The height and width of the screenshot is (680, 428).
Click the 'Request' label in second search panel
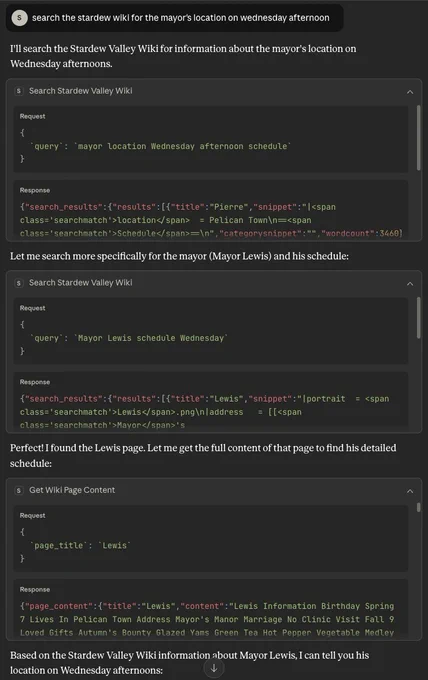coord(33,308)
